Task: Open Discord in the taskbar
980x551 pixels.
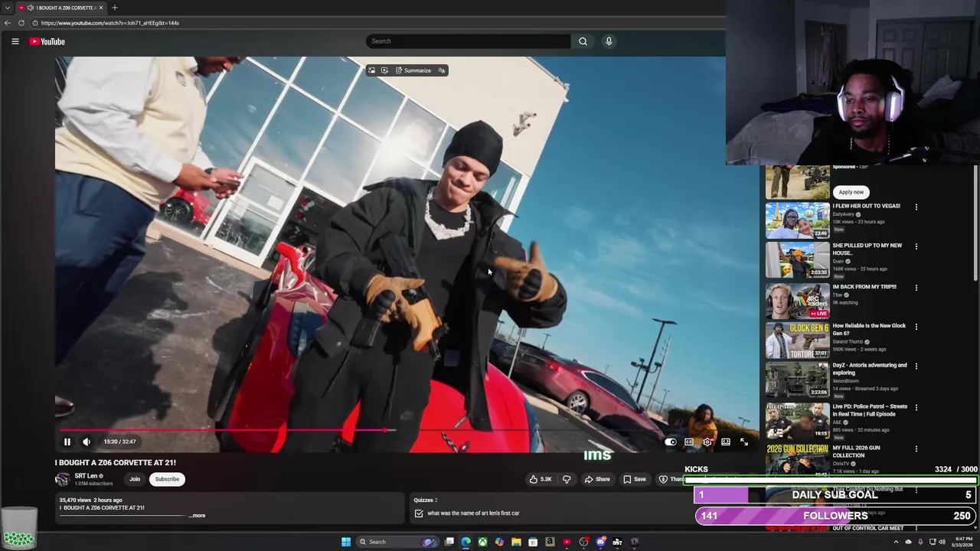Action: tap(600, 542)
